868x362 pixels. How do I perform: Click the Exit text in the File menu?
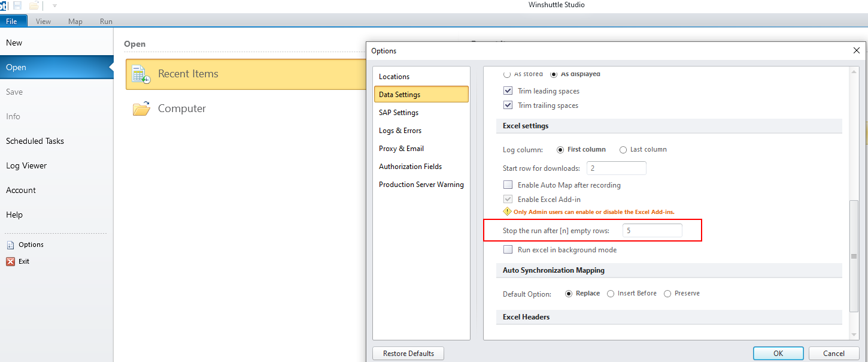pyautogui.click(x=24, y=261)
